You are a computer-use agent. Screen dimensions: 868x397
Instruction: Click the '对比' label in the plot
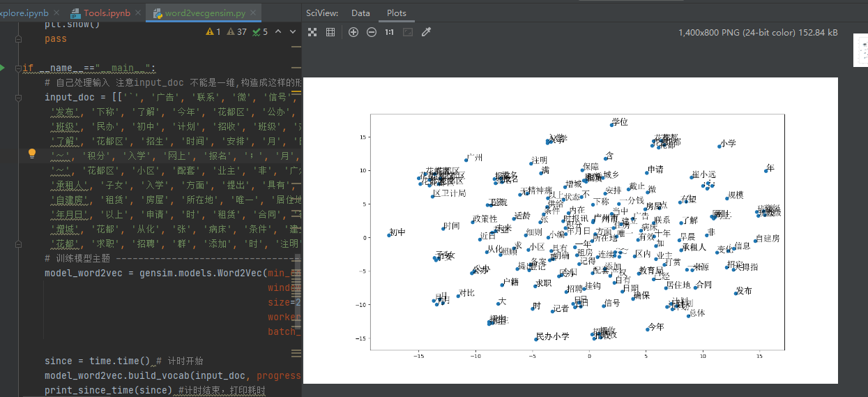coord(467,293)
